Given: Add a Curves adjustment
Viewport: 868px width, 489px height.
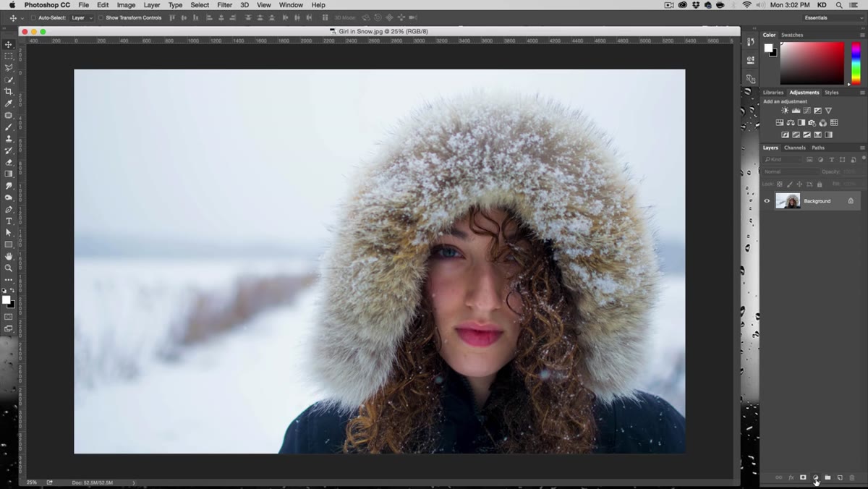Looking at the screenshot, I should coord(807,111).
